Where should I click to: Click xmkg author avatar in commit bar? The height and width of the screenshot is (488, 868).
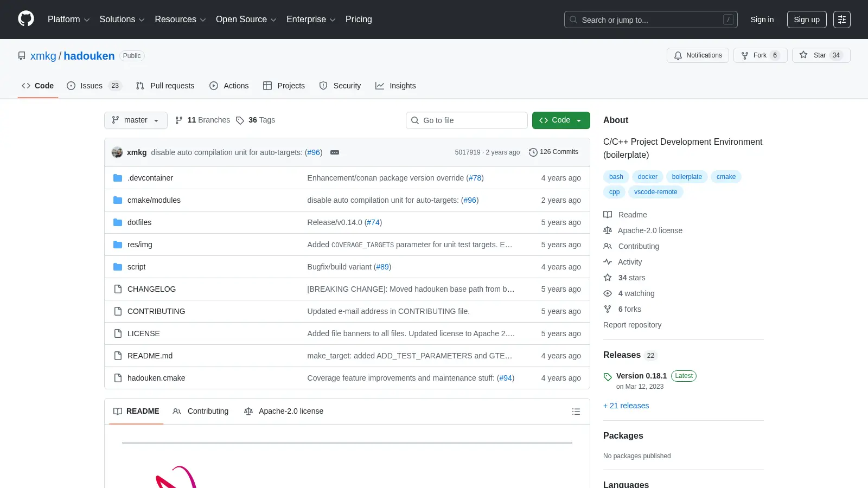click(x=117, y=152)
